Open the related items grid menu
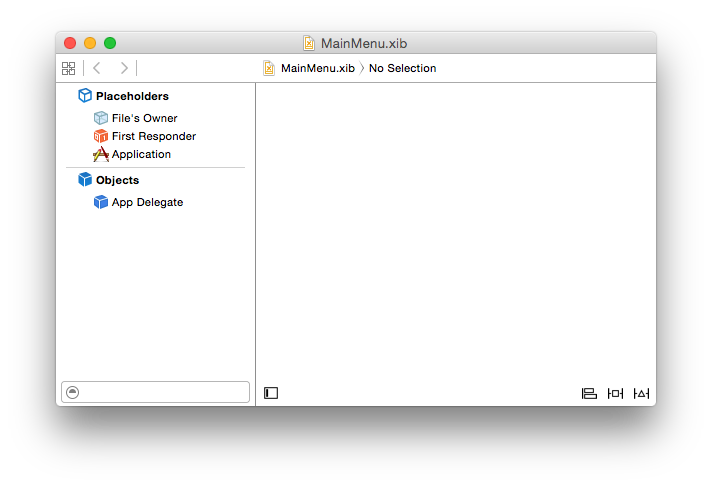This screenshot has width=712, height=486. [69, 69]
